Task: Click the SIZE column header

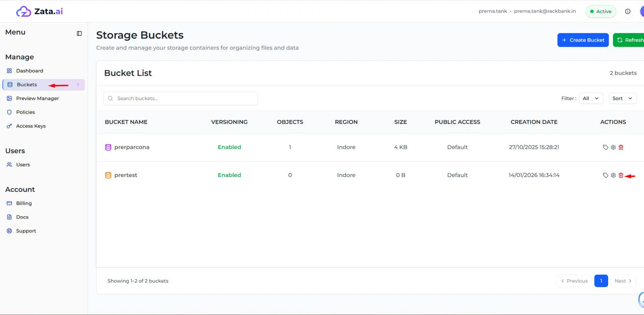Action: [400, 122]
